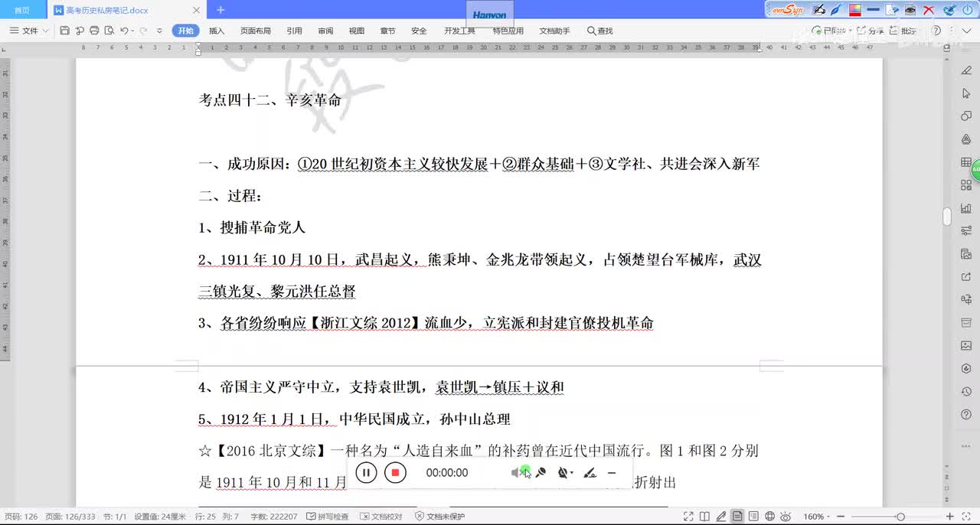980x525 pixels.
Task: Select the web layout globe icon
Action: click(x=770, y=517)
